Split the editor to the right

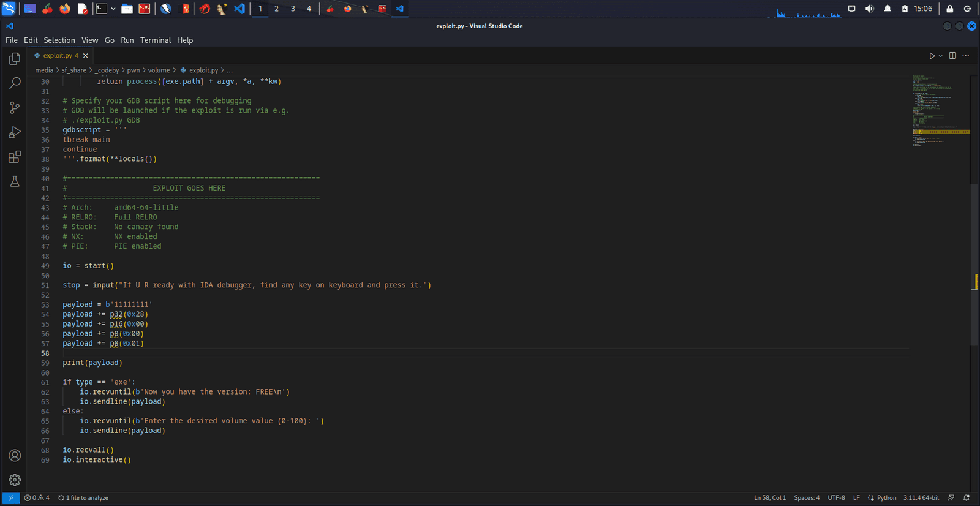click(952, 56)
